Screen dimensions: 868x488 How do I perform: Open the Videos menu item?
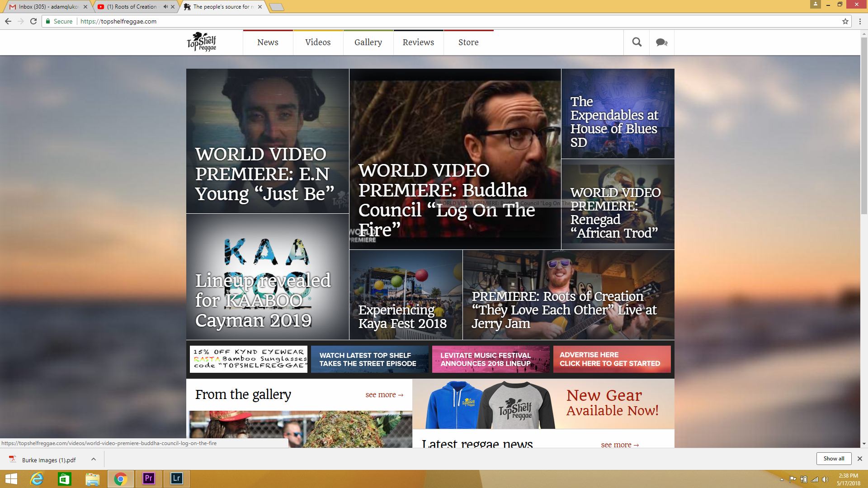click(x=318, y=42)
